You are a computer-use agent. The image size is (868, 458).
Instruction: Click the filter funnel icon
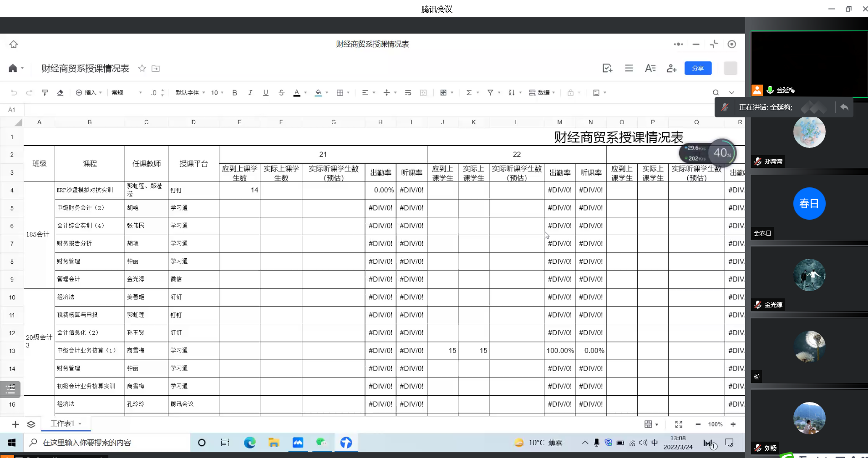490,93
